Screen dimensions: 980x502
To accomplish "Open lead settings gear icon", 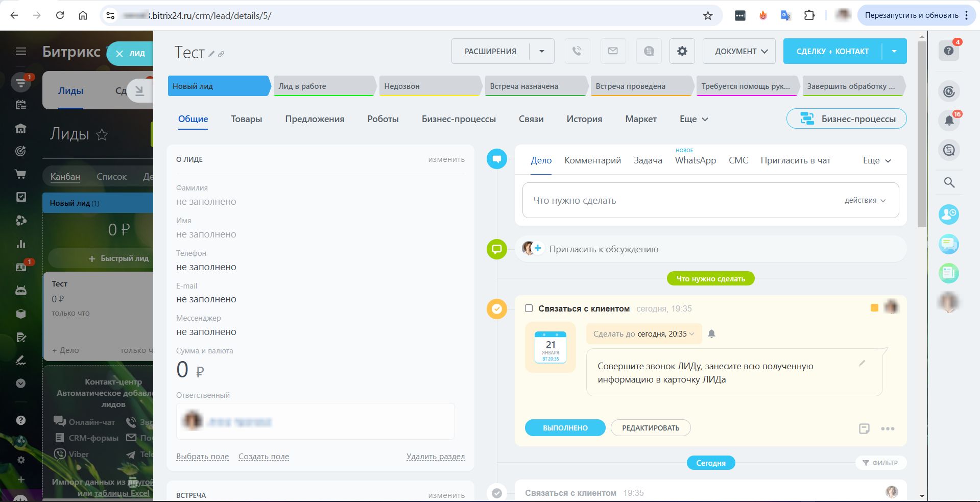I will click(682, 51).
